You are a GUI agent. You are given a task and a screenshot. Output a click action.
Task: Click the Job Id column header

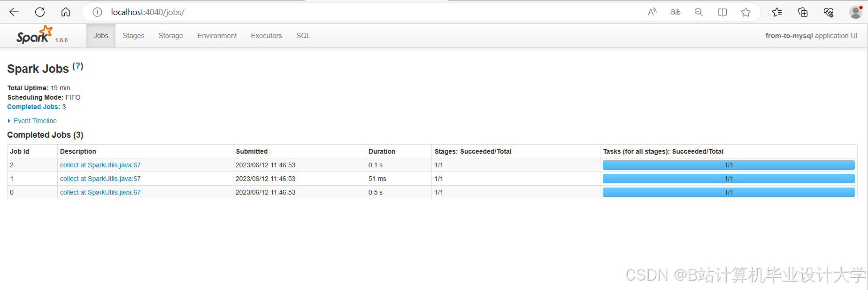32,151
